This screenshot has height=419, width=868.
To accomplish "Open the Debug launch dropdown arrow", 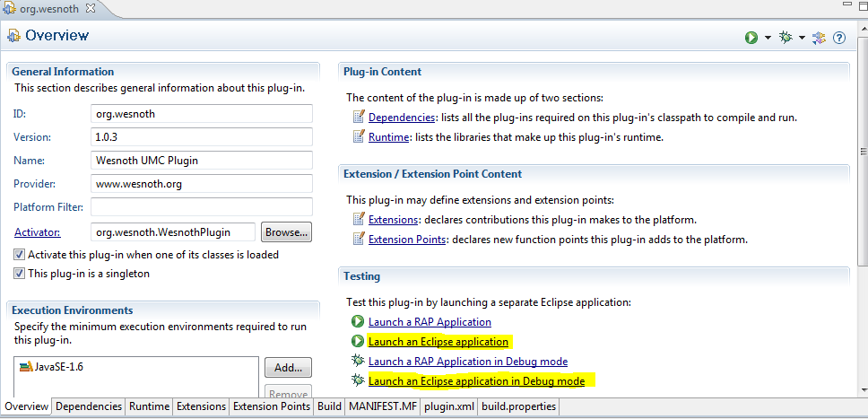I will click(803, 38).
